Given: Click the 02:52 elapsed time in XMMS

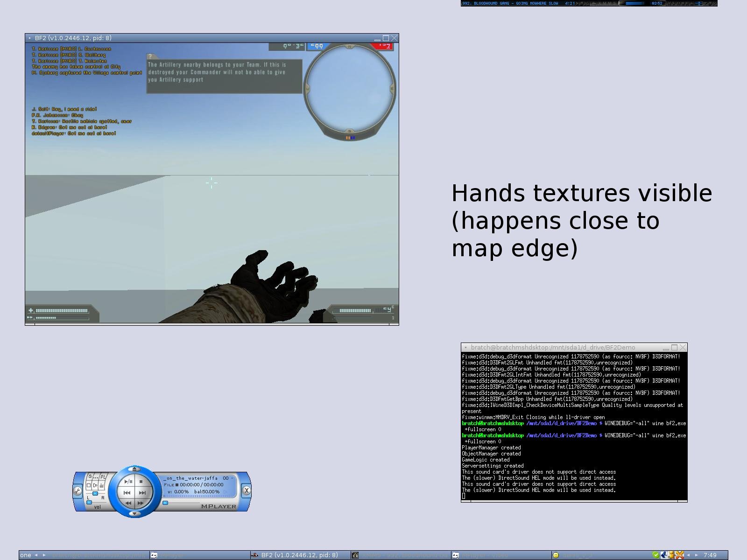Looking at the screenshot, I should [657, 3].
